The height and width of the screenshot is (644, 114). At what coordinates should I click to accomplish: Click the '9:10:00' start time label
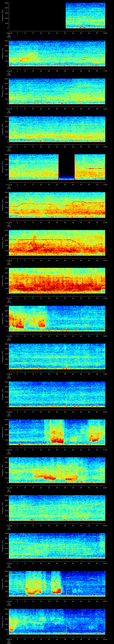(x=9, y=71)
